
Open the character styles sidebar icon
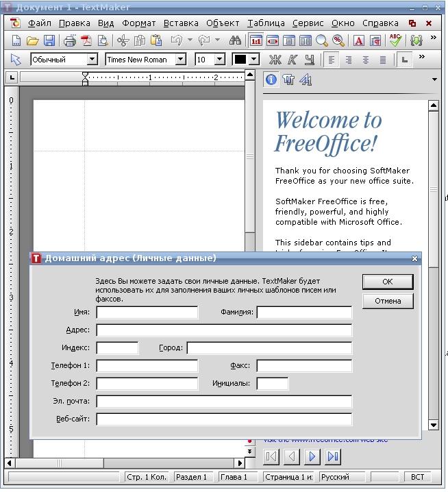coord(306,79)
